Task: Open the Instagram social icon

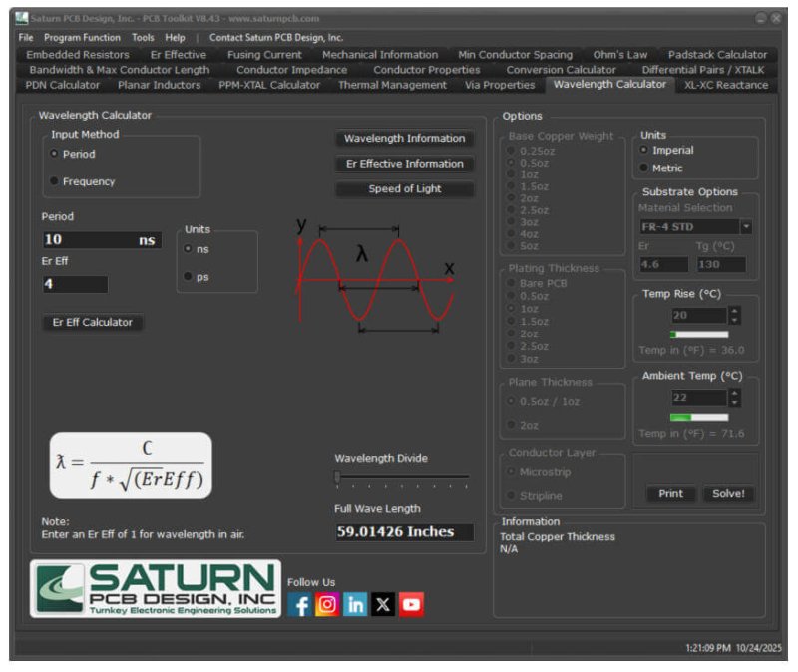Action: (327, 604)
